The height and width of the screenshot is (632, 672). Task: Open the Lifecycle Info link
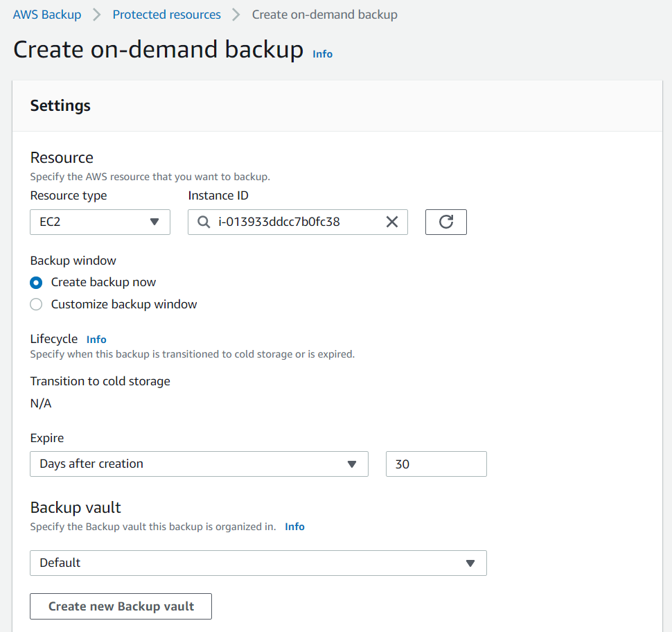[96, 340]
